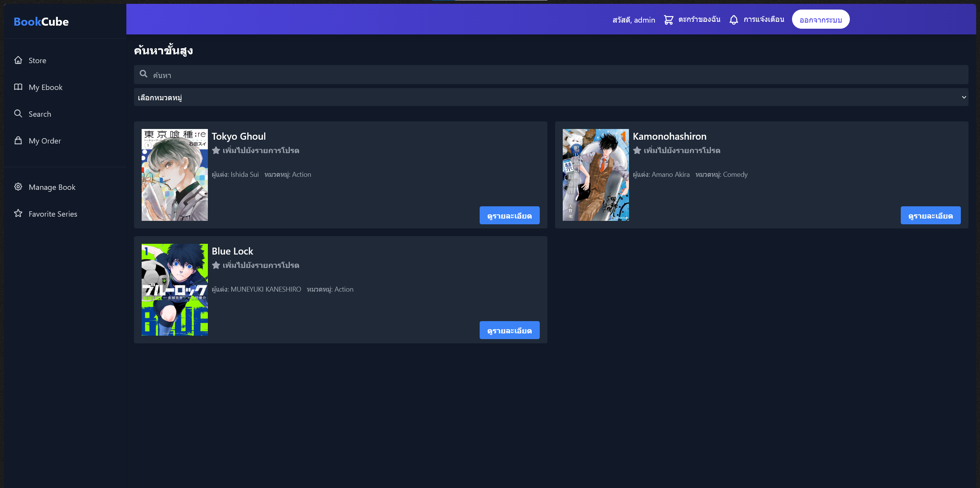Click the Search magnifier icon in sidebar

(x=18, y=114)
